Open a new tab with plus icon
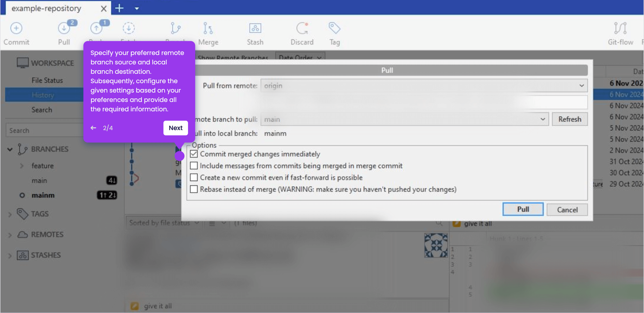 pyautogui.click(x=119, y=8)
